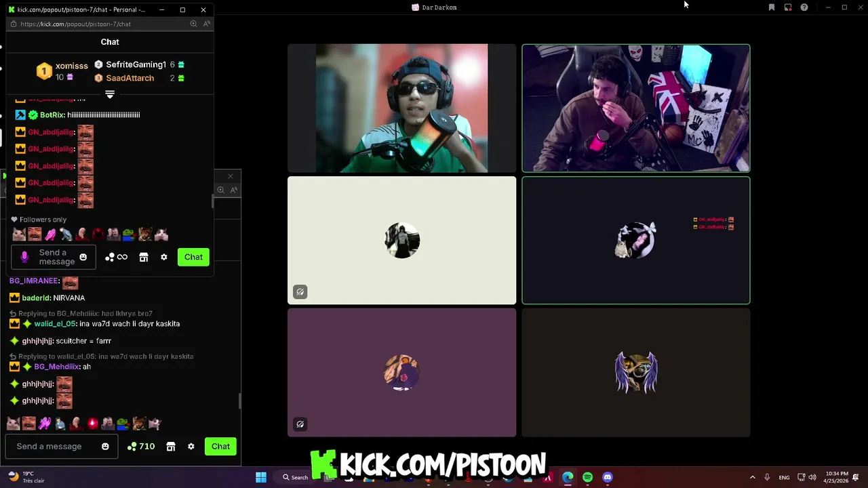
Task: Click the purple microphone icon in popout chat
Action: click(24, 257)
